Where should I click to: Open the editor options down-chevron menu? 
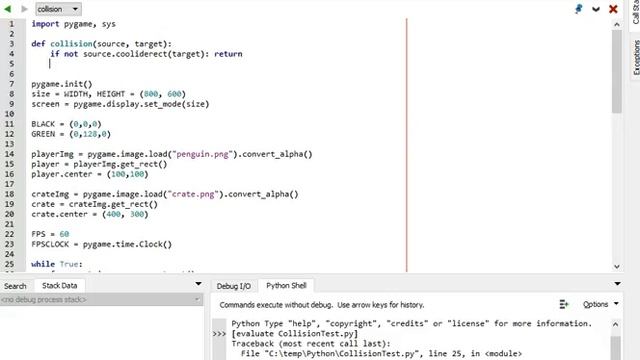(x=596, y=9)
